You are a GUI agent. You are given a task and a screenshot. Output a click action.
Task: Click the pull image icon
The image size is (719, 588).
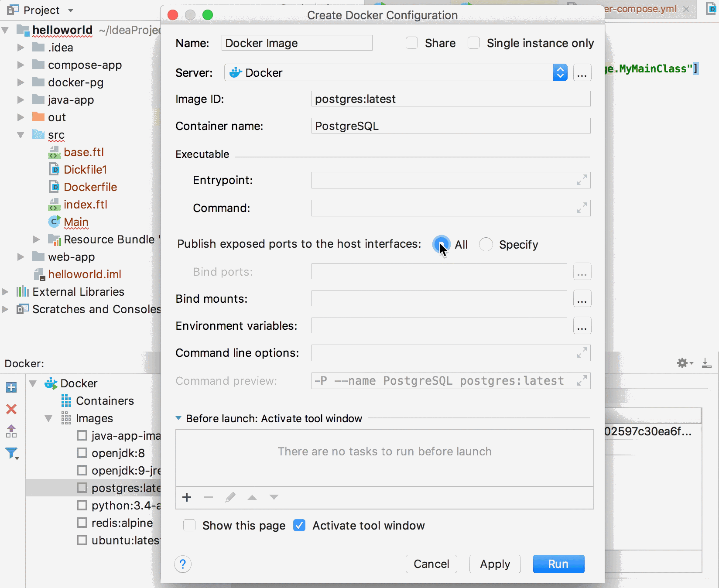pyautogui.click(x=707, y=363)
